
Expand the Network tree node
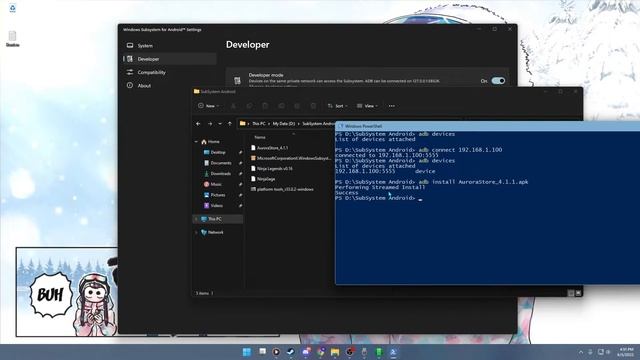196,232
